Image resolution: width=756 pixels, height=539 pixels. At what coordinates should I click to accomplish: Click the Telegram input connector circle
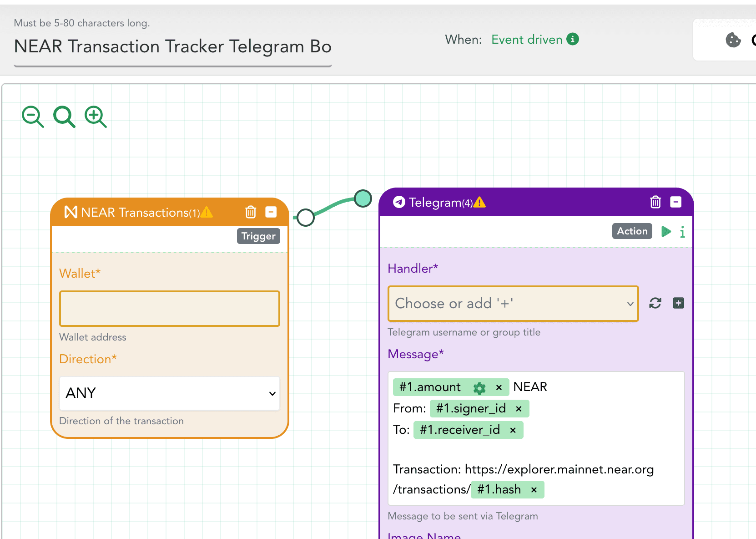(x=363, y=198)
